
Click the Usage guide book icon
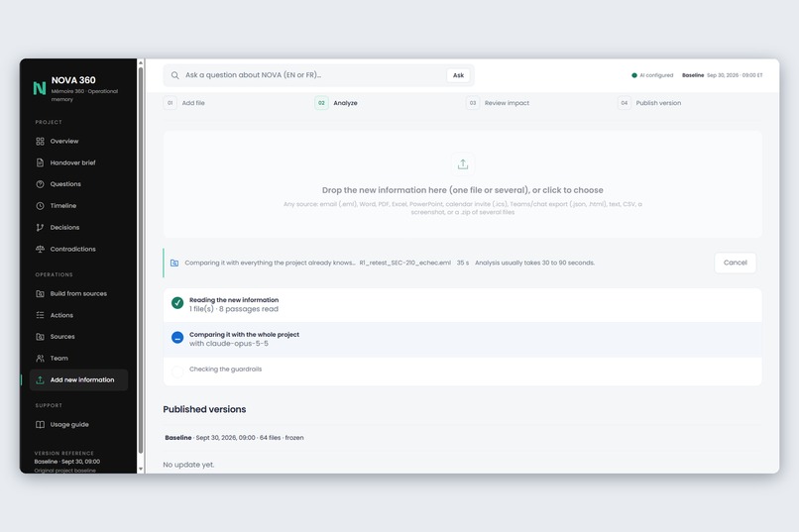pyautogui.click(x=41, y=425)
